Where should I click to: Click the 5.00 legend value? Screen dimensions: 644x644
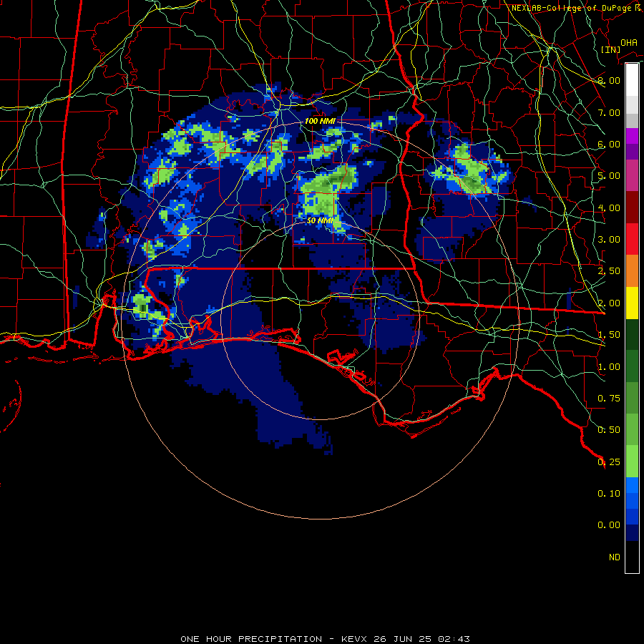point(609,176)
